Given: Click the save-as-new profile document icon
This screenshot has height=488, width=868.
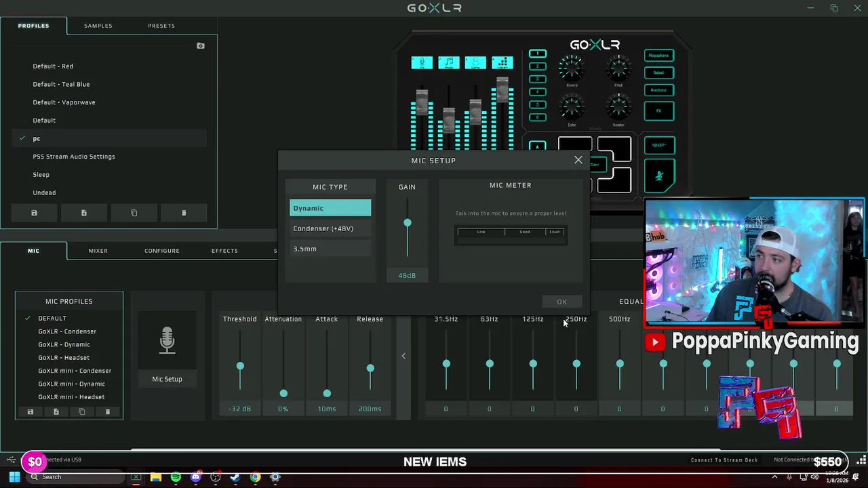Looking at the screenshot, I should point(84,213).
